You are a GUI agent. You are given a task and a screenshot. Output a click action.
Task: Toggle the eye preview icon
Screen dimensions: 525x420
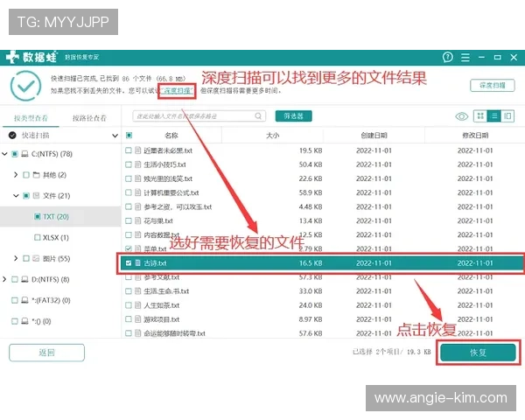(x=462, y=116)
